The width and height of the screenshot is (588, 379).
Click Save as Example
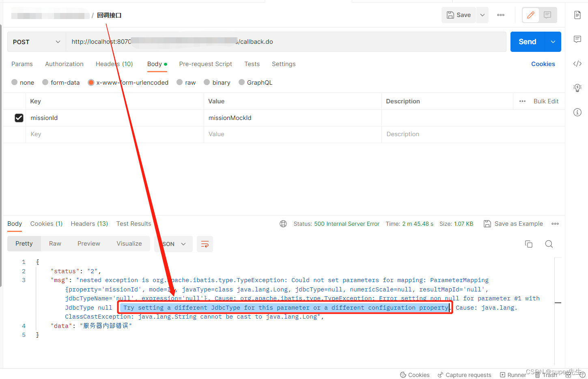513,224
